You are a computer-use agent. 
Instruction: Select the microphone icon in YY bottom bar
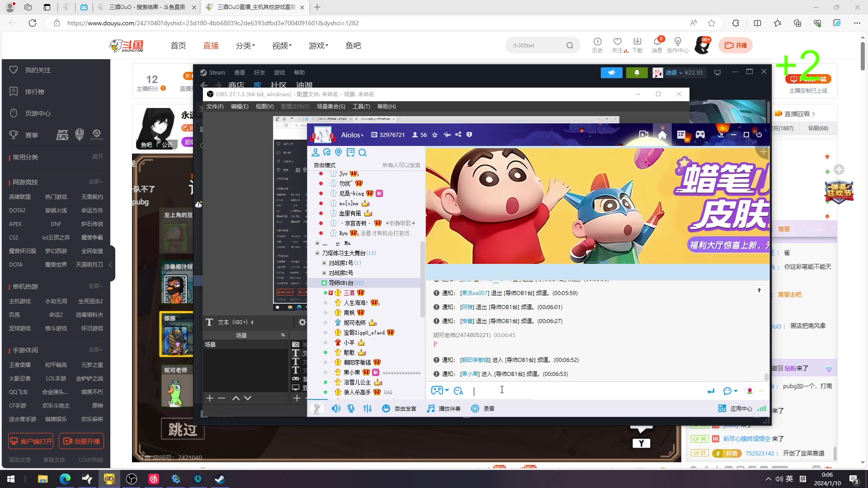pyautogui.click(x=351, y=408)
